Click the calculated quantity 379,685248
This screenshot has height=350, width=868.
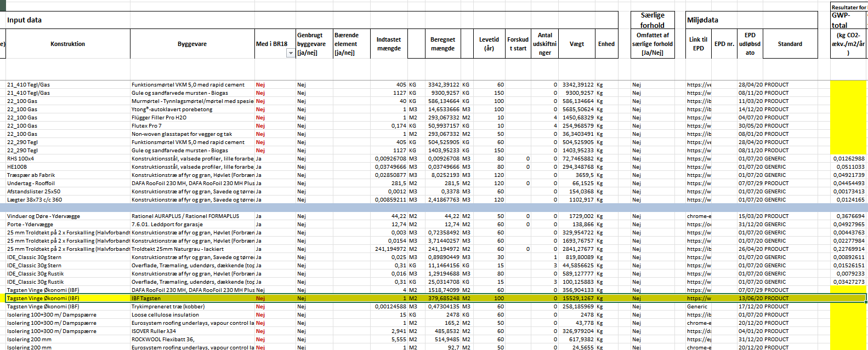(x=443, y=299)
